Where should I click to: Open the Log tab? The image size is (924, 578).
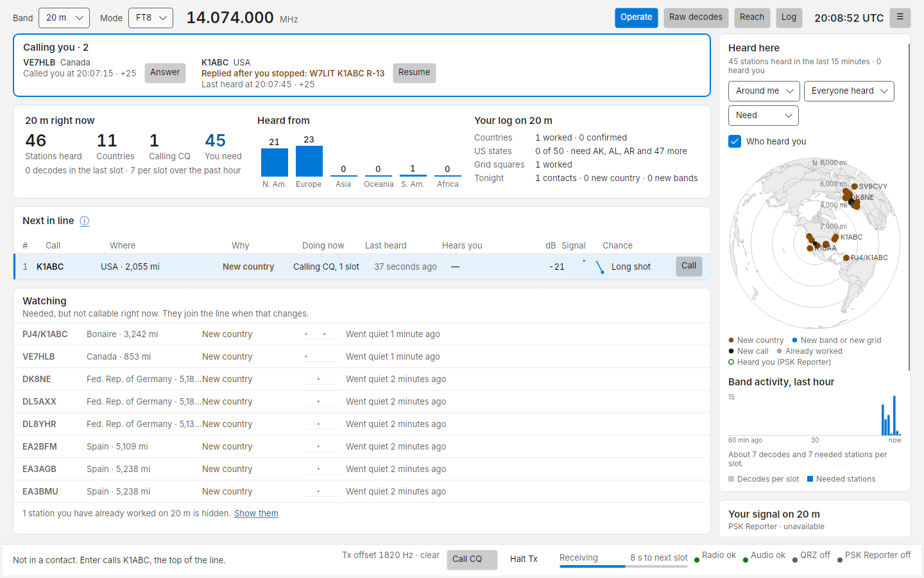point(789,17)
